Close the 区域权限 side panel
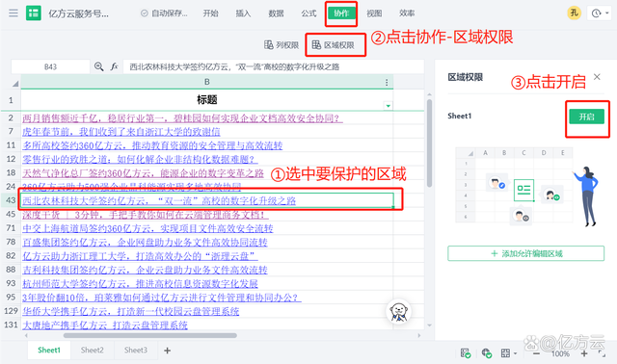 (597, 77)
